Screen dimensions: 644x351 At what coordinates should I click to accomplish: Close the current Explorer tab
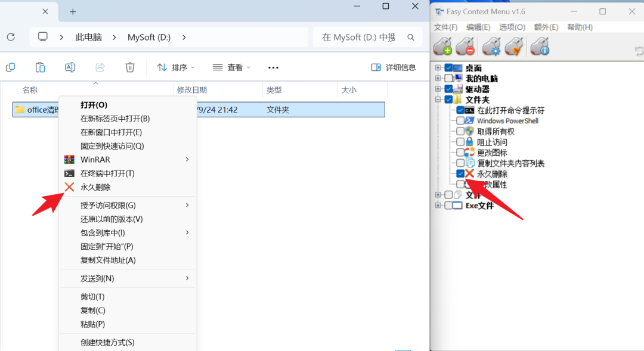[x=45, y=11]
